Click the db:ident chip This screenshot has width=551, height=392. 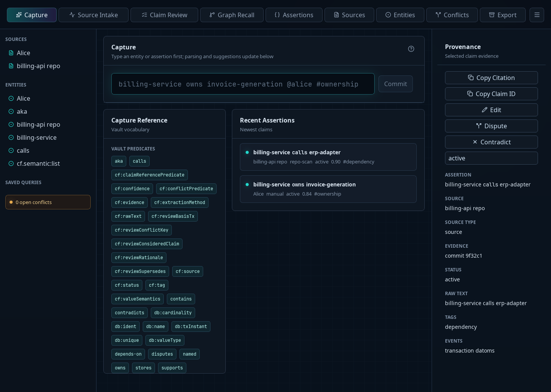pos(126,327)
